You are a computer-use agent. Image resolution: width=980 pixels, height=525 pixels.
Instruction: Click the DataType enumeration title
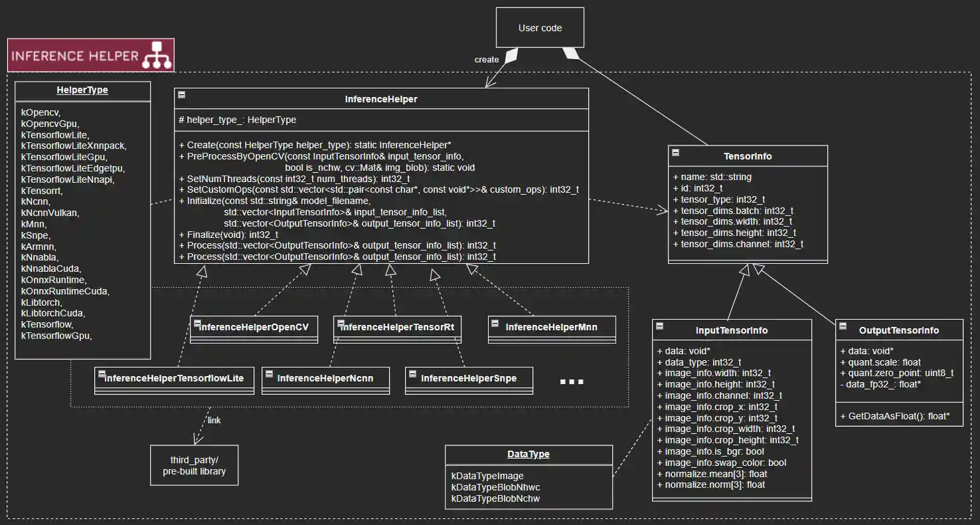tap(529, 454)
